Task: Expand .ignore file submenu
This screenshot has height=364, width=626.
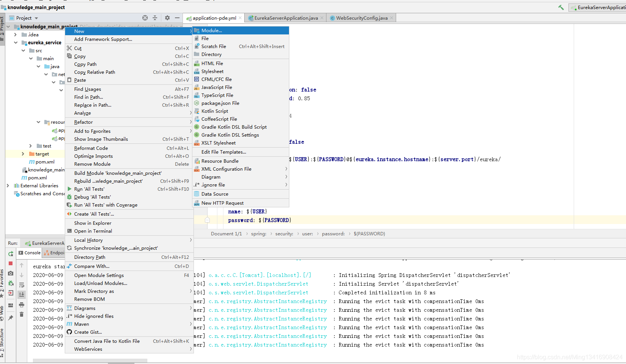Action: (241, 185)
